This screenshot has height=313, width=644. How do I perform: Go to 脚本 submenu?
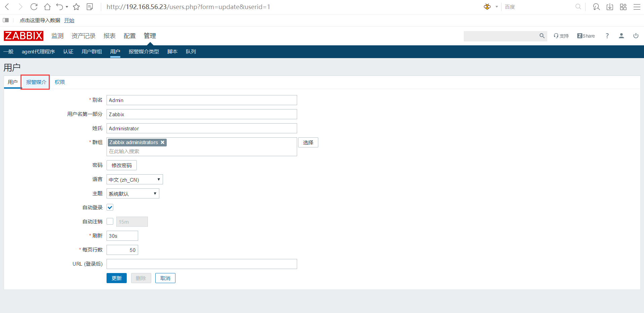pos(172,52)
